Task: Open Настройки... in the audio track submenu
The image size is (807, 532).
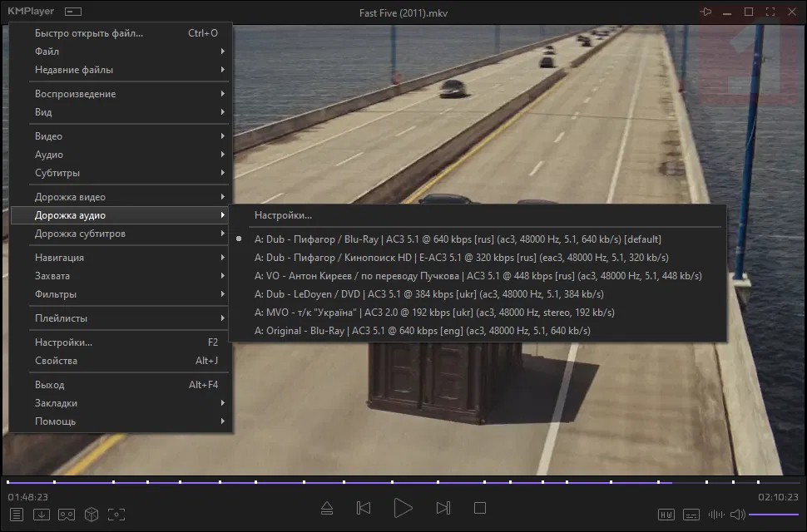Action: 478,215
